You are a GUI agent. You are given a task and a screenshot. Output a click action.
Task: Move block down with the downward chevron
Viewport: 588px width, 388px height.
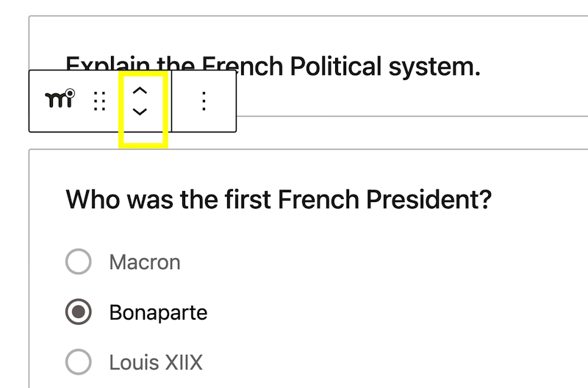140,112
